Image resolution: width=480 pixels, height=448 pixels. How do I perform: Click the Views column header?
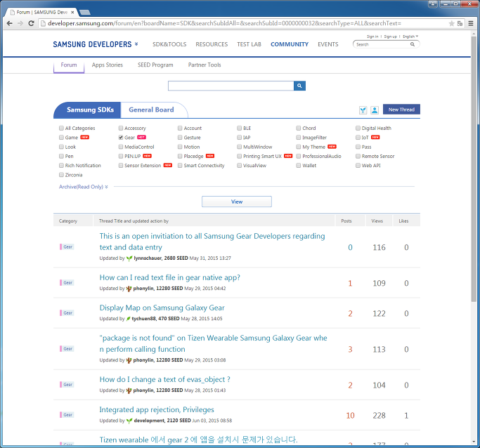pos(377,220)
